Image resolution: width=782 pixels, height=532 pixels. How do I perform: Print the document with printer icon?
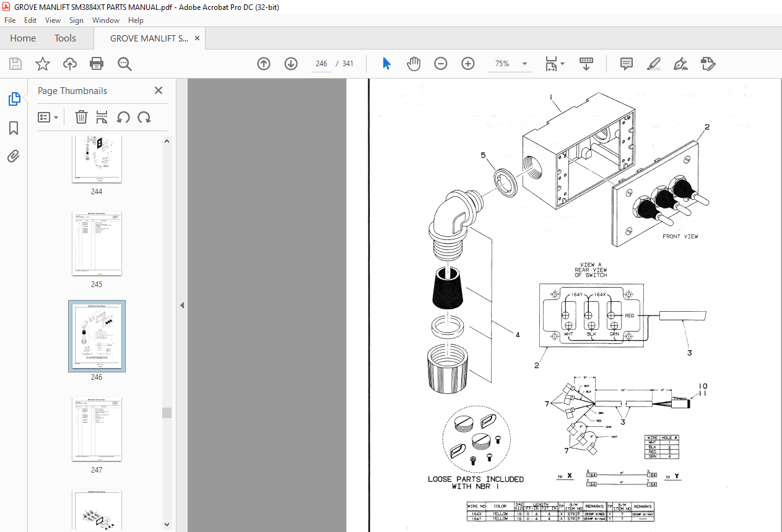point(97,64)
